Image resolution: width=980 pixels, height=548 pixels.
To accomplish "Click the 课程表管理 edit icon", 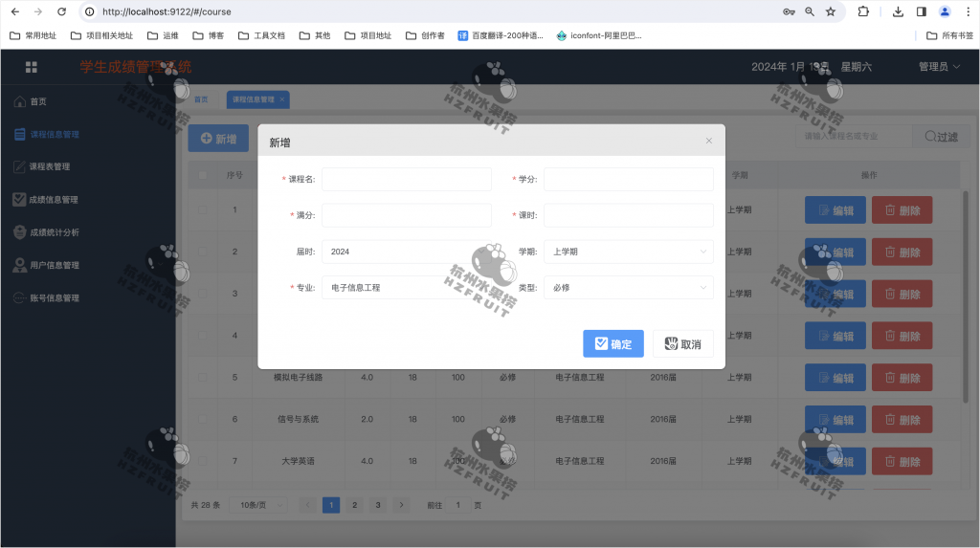I will tap(19, 166).
